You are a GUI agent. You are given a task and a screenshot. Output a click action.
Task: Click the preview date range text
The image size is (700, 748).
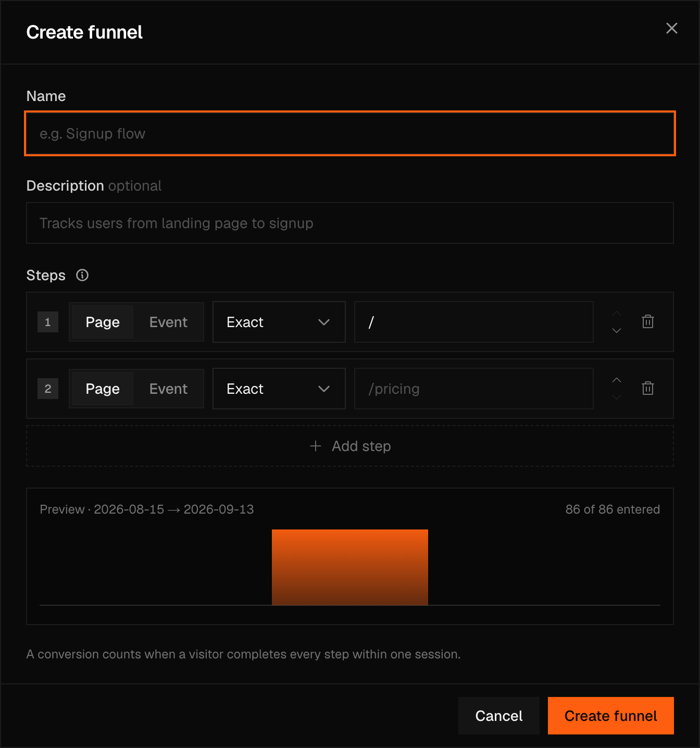tap(174, 509)
